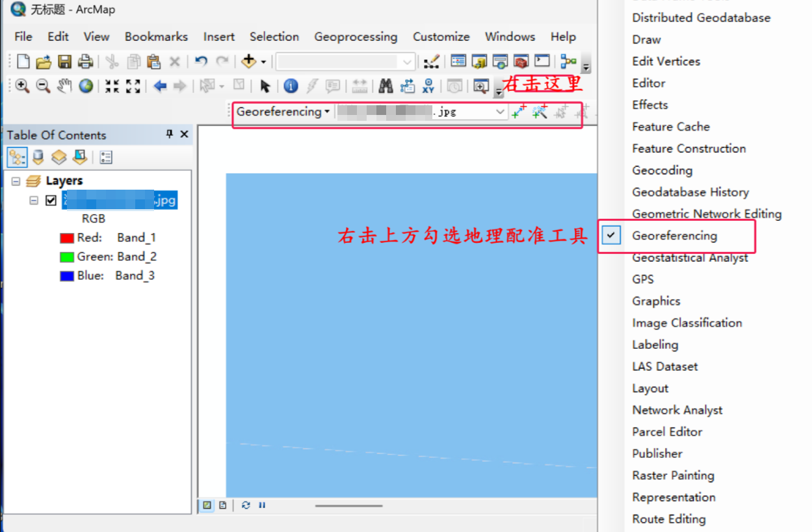Open the File menu
The width and height of the screenshot is (812, 532).
[x=23, y=36]
